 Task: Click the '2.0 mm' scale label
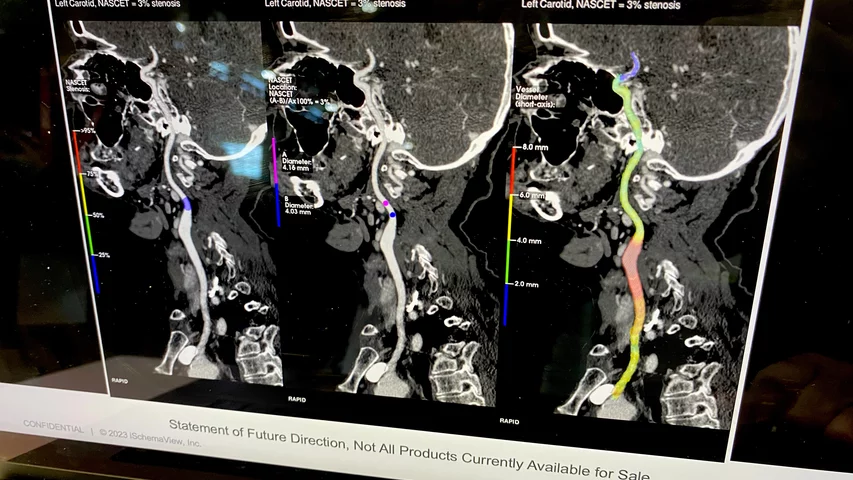[x=526, y=284]
